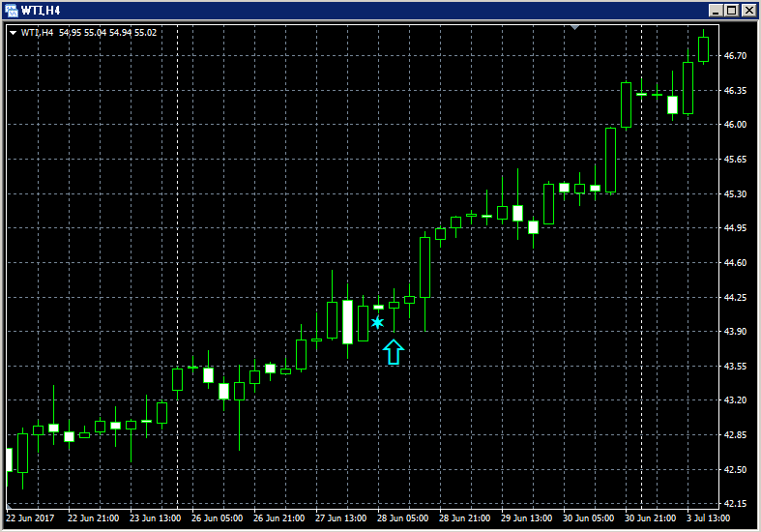This screenshot has width=761, height=532.
Task: Click the WTI,H4 title bar text
Action: tap(41, 11)
